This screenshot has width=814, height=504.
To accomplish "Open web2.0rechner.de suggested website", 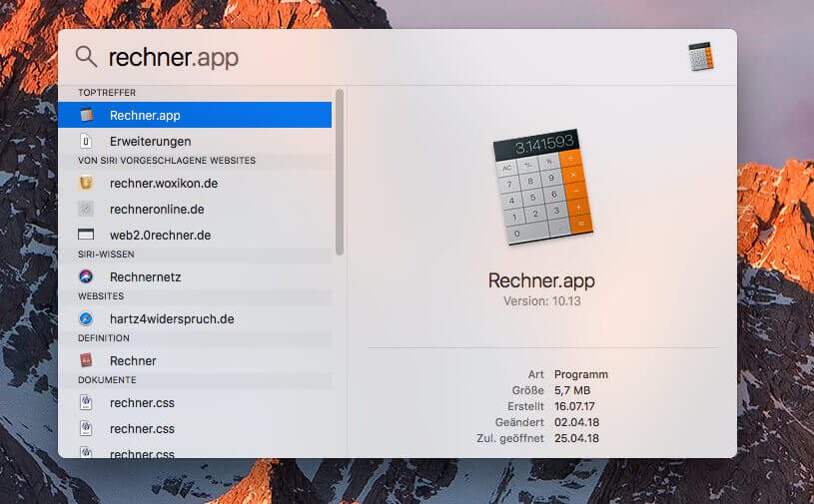I will [x=195, y=235].
